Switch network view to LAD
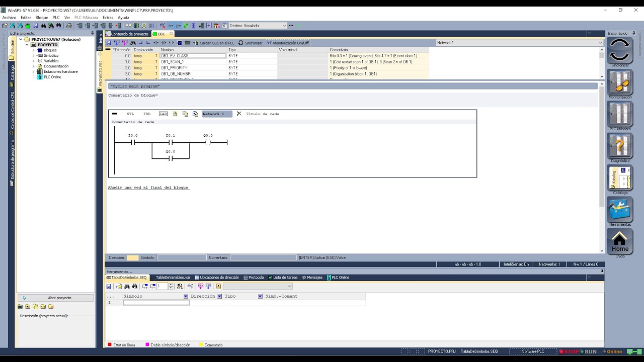 [163, 114]
